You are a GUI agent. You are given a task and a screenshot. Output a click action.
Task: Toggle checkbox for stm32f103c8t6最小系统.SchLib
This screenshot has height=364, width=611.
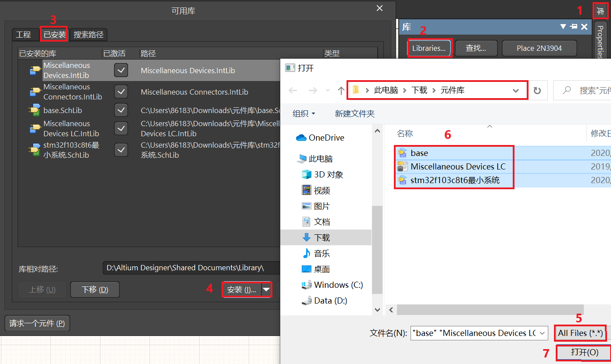(121, 150)
